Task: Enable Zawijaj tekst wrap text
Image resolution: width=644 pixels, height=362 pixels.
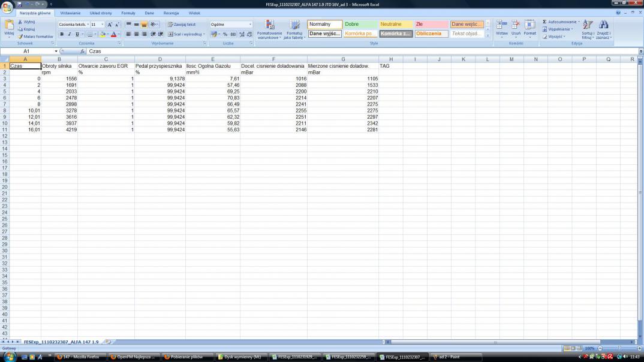Action: coord(182,25)
